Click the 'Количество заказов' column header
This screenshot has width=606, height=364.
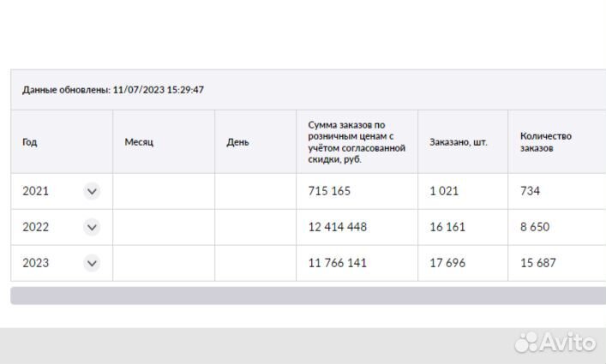tap(546, 142)
